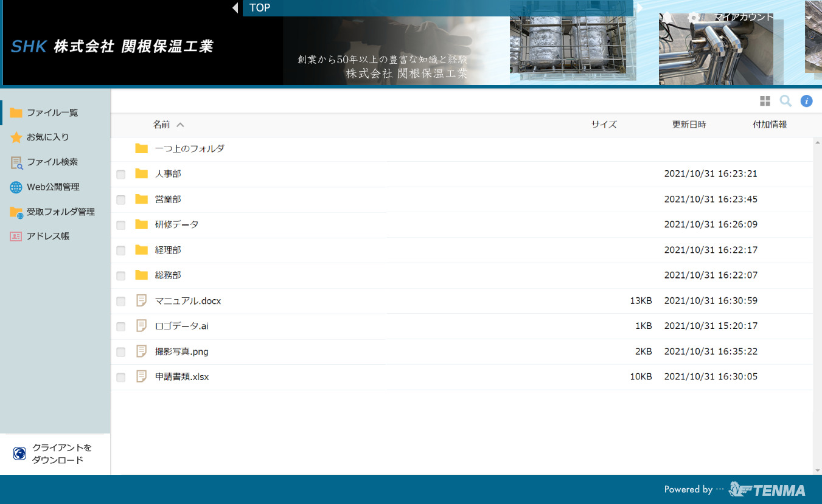Image resolution: width=822 pixels, height=504 pixels.
Task: Open the 撮影写真.png file name
Action: point(182,351)
